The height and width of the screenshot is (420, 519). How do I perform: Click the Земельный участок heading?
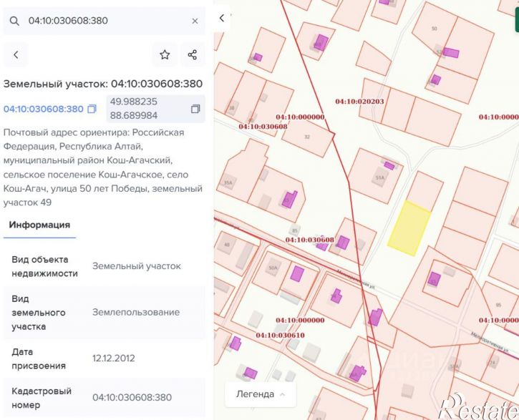(102, 84)
